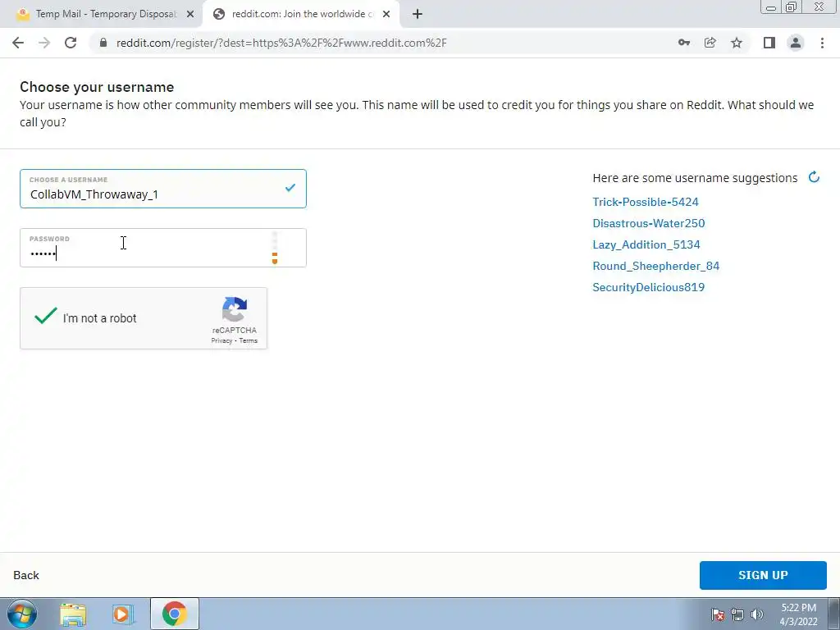Click the username suggestions heading text
This screenshot has width=840, height=630.
click(x=695, y=178)
